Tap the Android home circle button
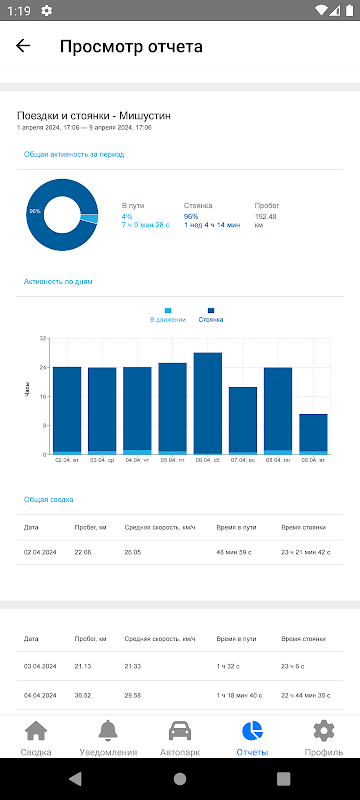 tap(180, 779)
